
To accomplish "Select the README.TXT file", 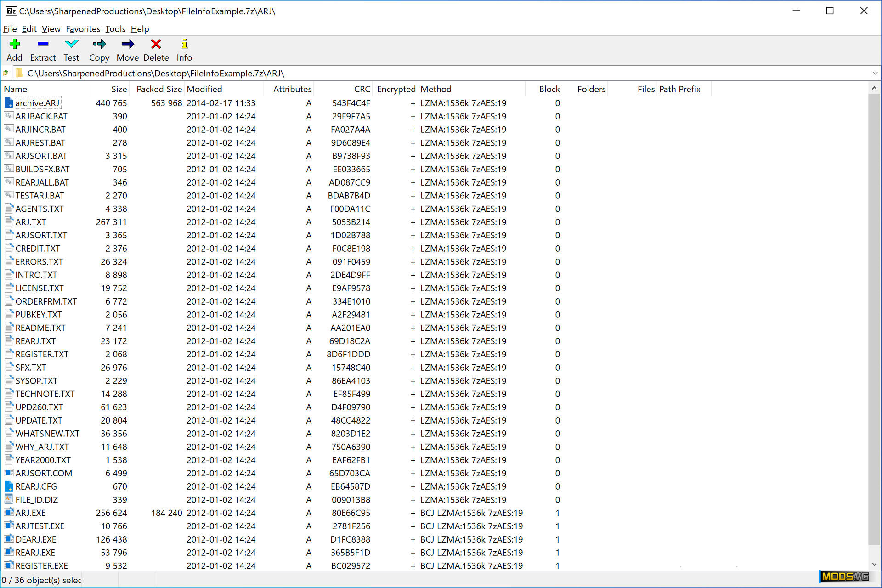I will (x=40, y=328).
